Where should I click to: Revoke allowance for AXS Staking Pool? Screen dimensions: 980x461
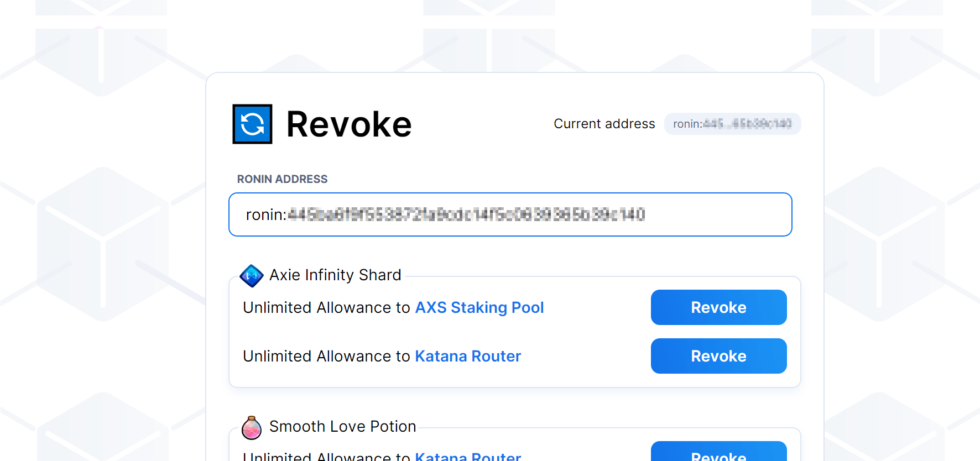(x=718, y=307)
